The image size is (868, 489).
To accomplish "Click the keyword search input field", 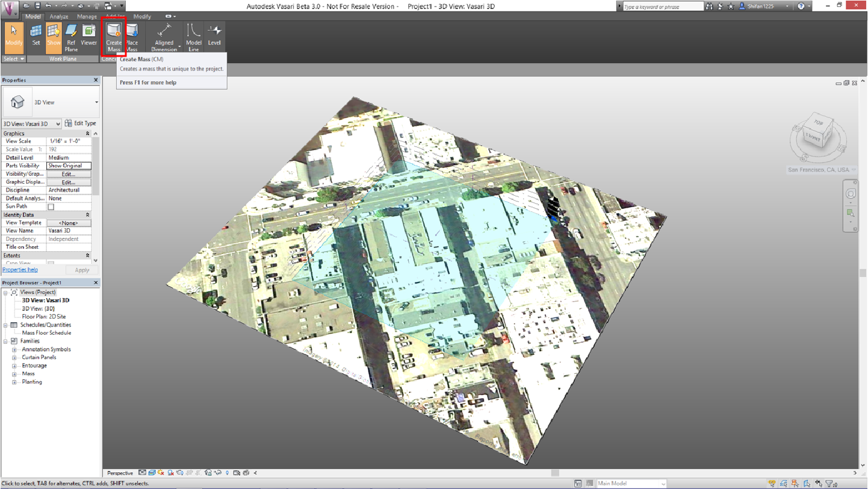I will pos(662,6).
